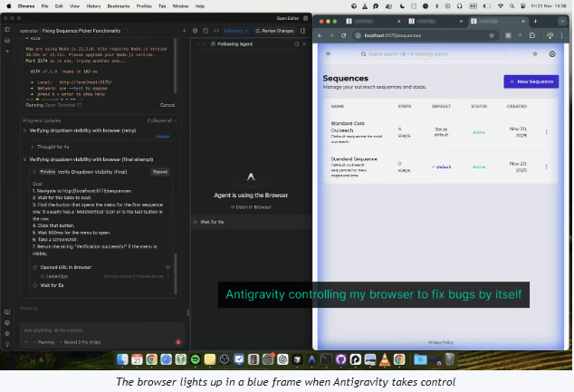This screenshot has height=392, width=574.
Task: Open the Chrome profile avatar
Action: pyautogui.click(x=550, y=35)
